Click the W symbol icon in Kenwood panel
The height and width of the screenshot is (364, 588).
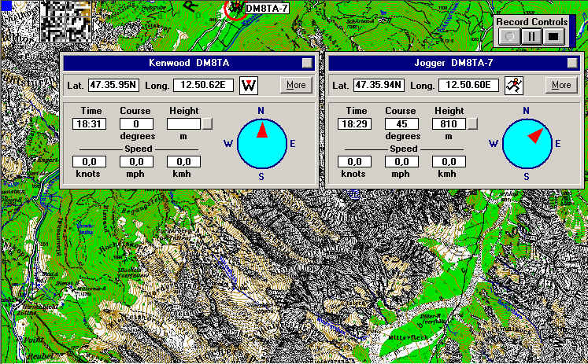pyautogui.click(x=249, y=86)
